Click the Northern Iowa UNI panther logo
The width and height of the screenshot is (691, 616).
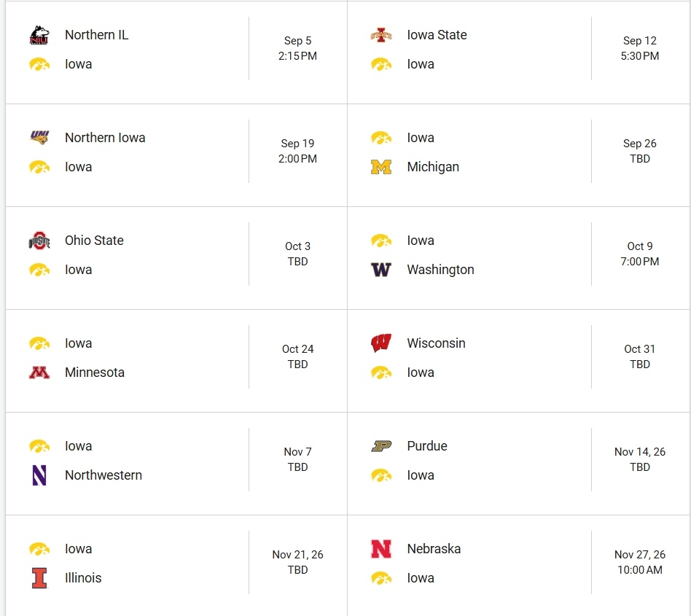tap(39, 138)
